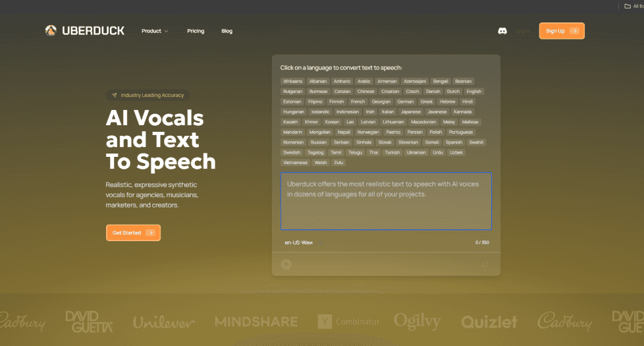Viewport: 644px width, 346px height.
Task: Select Bengali language
Action: (x=441, y=81)
